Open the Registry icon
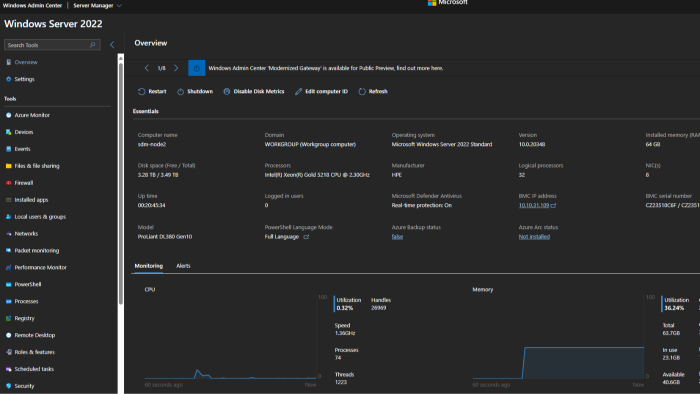 [8, 319]
